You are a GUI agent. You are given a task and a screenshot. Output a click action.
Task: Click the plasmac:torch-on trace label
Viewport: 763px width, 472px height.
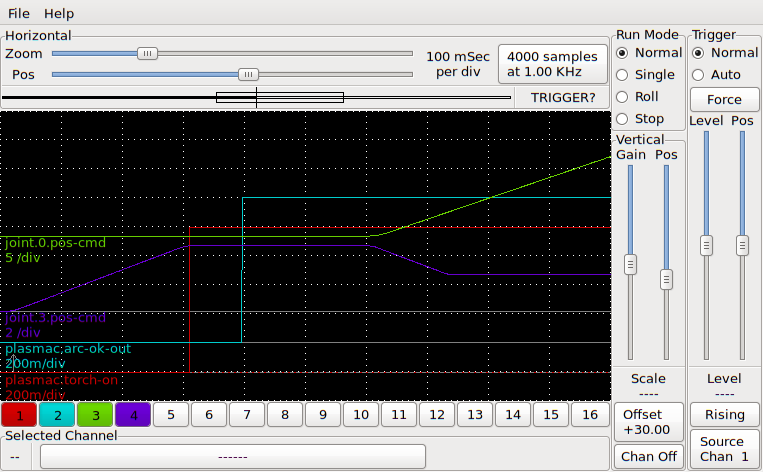61,380
